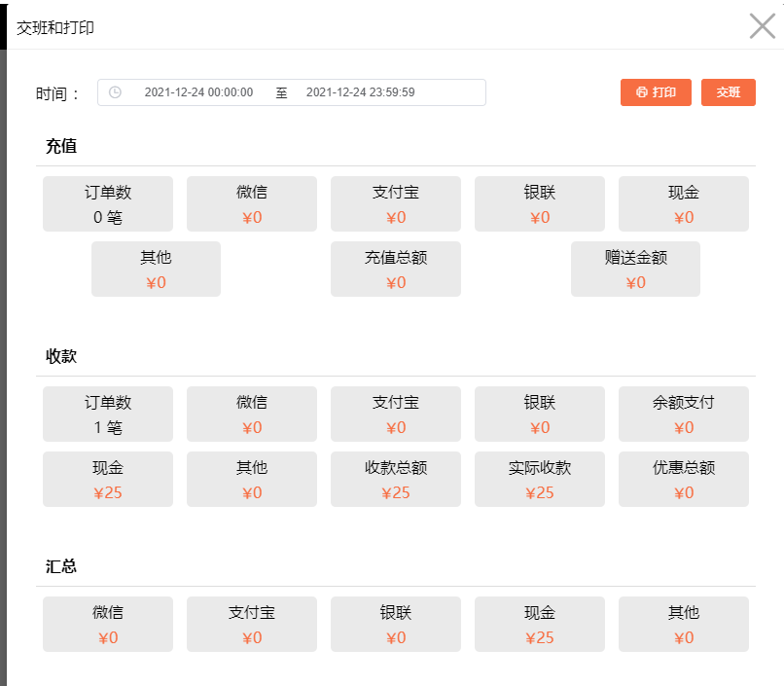Screen dimensions: 784x686
Task: Select the 收款 订单数 1 笔 card
Action: 108,414
